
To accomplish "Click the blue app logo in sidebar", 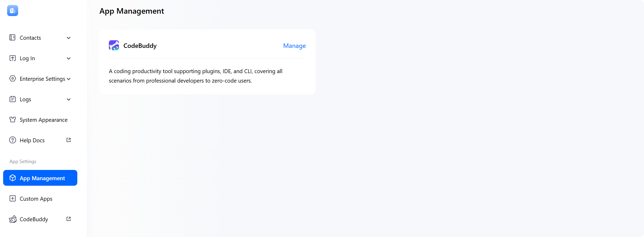I will pyautogui.click(x=13, y=11).
